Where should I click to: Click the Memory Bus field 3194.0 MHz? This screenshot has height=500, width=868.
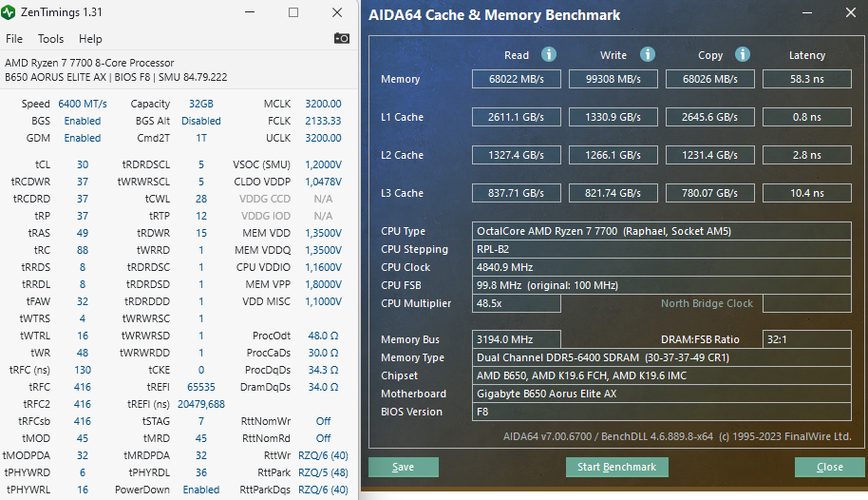[x=517, y=339]
